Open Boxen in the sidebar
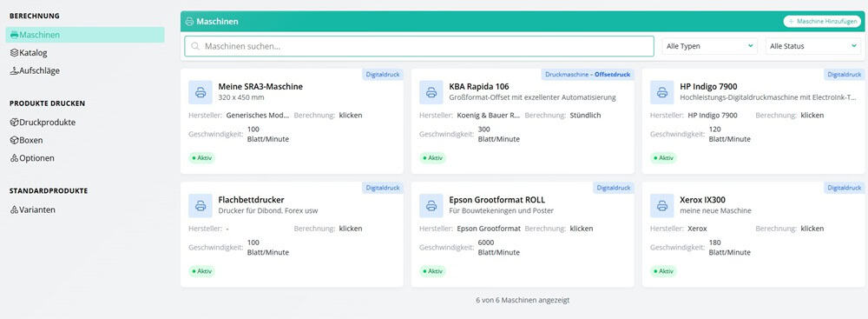 tap(27, 140)
